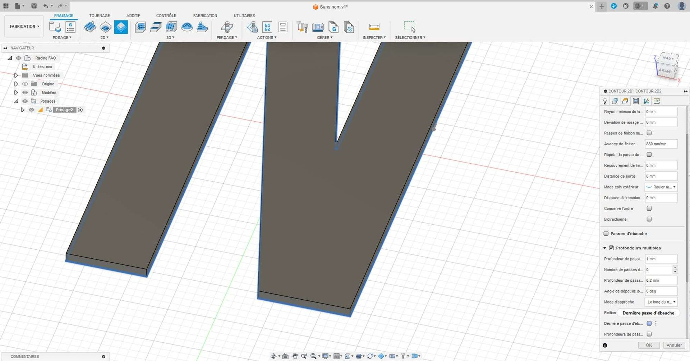Click the Drilling (Perçage) tool icon
690x361 pixels.
pos(227,27)
